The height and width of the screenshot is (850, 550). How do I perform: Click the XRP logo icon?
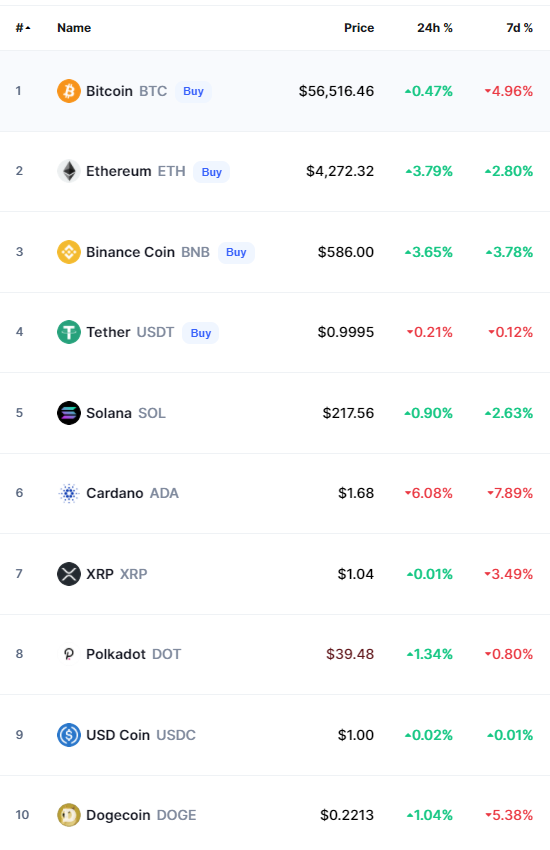(x=69, y=574)
